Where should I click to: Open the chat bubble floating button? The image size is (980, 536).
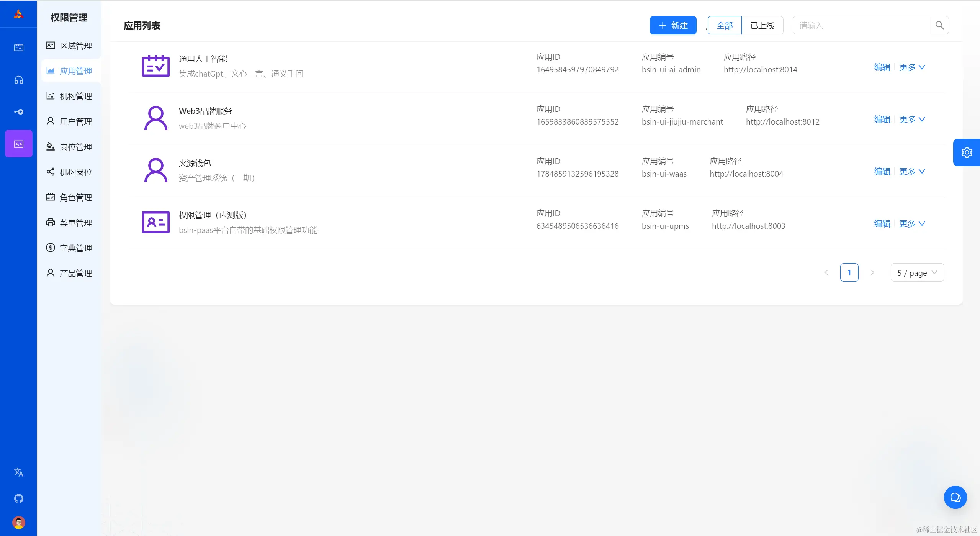955,497
